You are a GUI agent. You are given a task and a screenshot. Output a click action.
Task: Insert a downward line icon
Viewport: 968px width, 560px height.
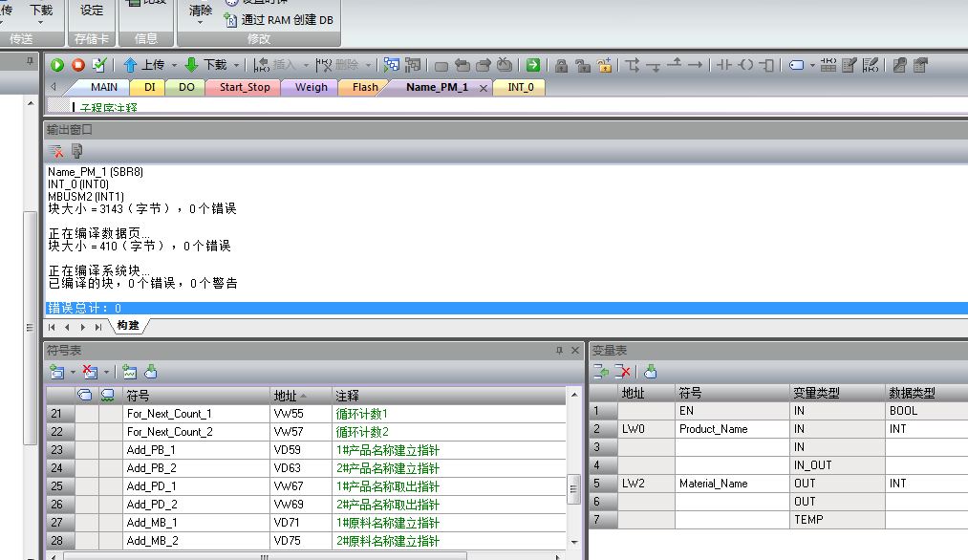[x=654, y=65]
